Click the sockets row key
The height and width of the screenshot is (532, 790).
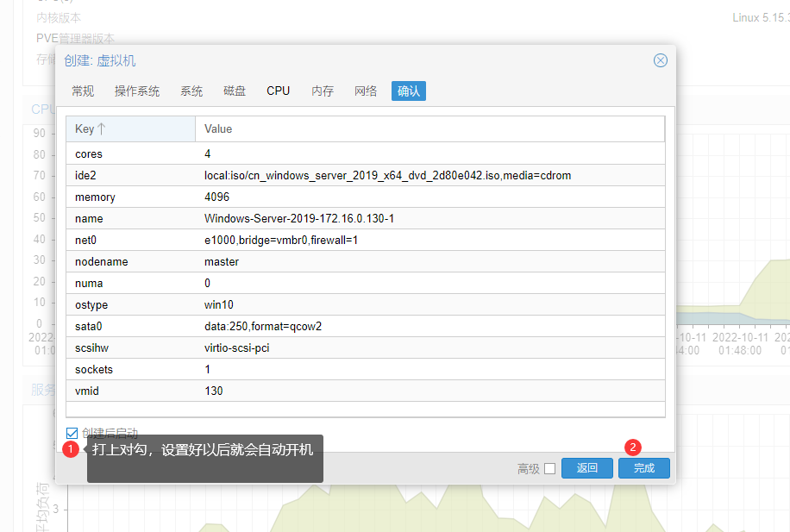(94, 370)
